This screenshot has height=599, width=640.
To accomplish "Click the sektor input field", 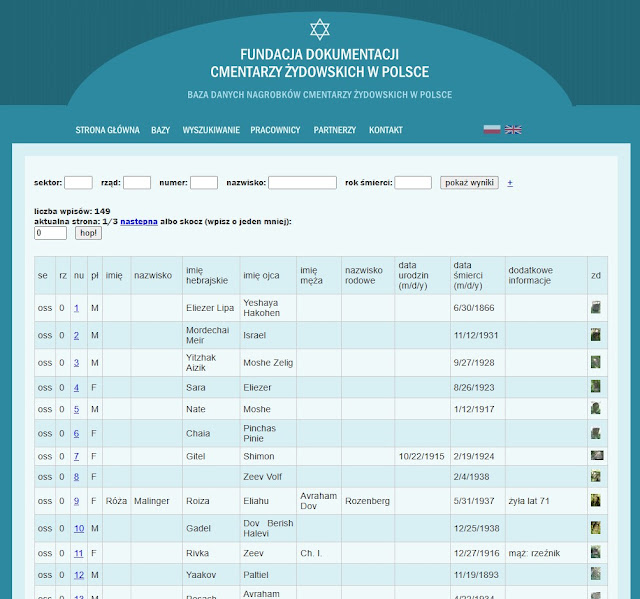I will [x=78, y=182].
